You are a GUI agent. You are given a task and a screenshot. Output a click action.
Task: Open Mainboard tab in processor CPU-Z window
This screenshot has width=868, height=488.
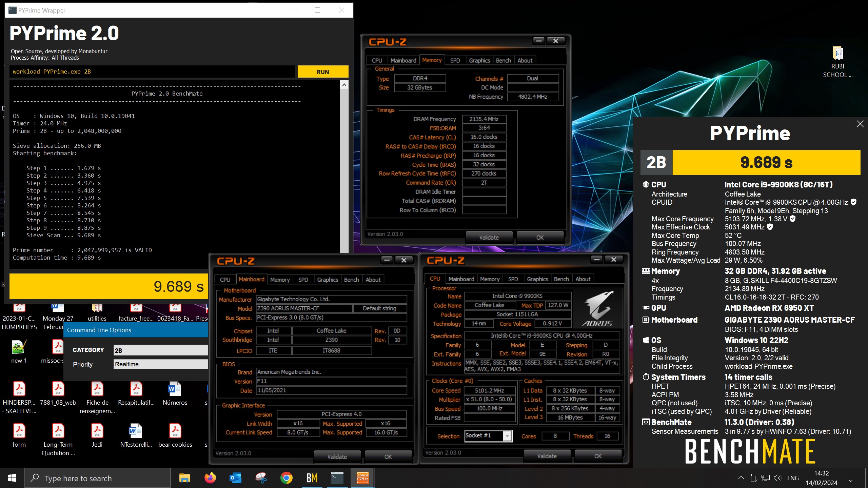point(461,279)
